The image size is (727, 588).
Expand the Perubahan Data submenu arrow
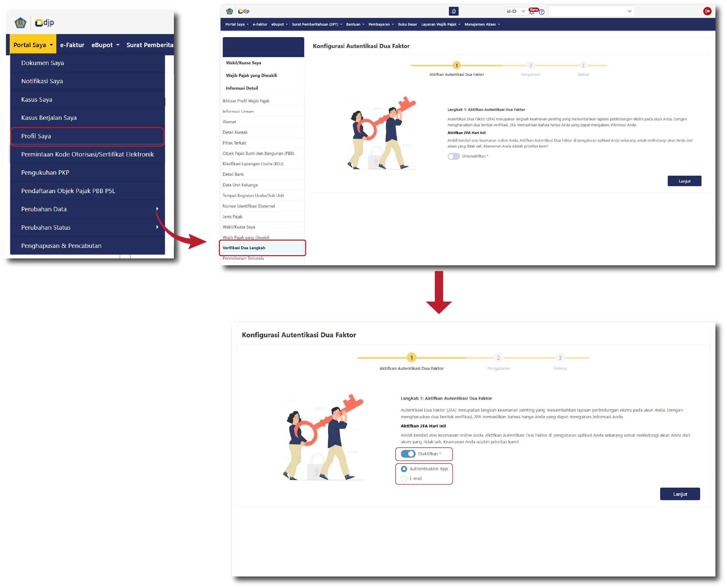point(157,209)
